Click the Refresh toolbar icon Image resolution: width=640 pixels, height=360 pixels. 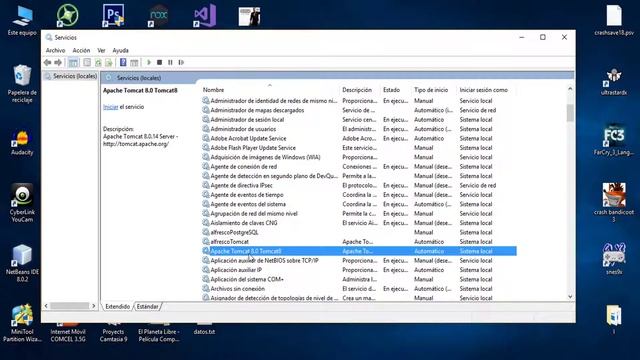[x=98, y=62]
